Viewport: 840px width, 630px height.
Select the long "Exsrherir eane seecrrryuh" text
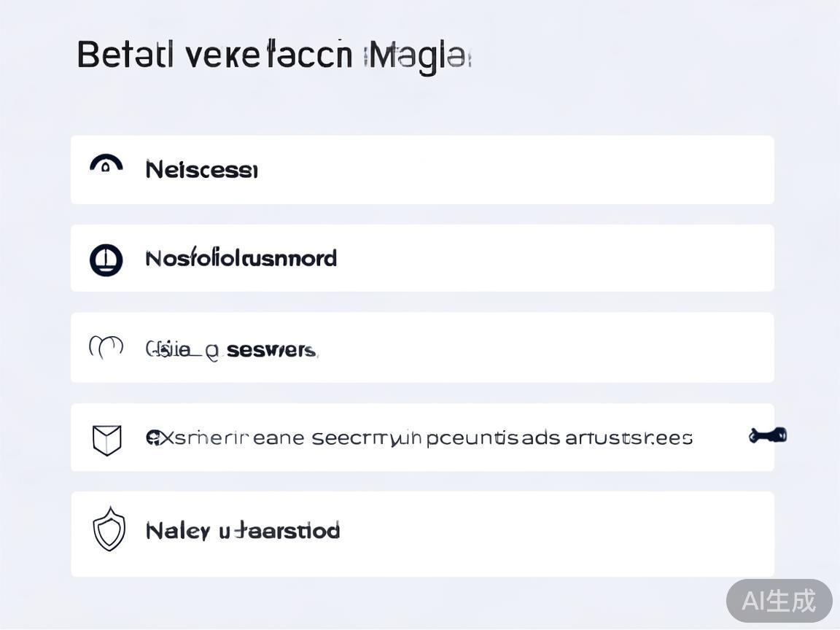pyautogui.click(x=419, y=438)
